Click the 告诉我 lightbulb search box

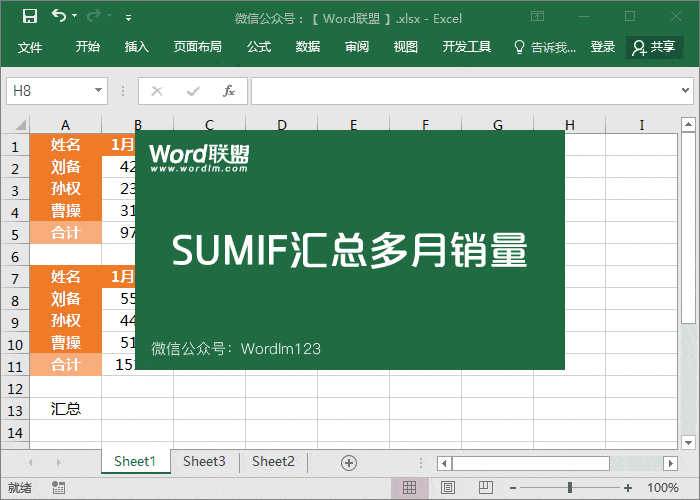click(x=545, y=47)
